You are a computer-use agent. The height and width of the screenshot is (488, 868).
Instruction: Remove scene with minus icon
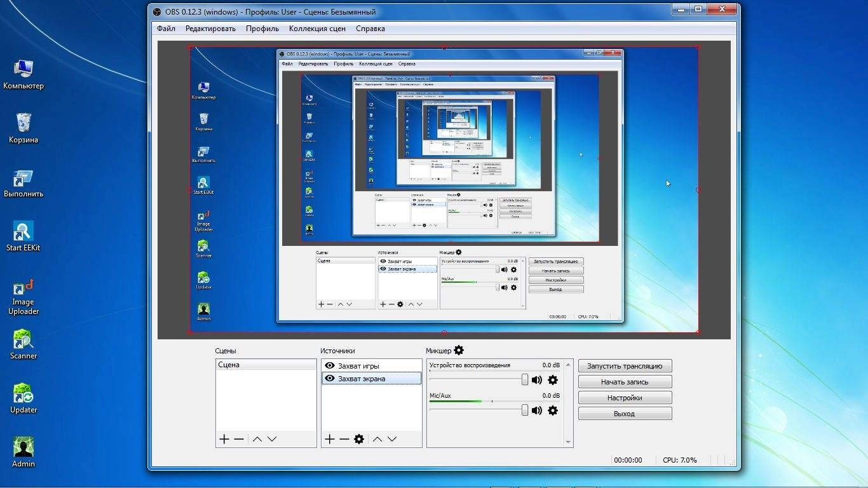point(239,439)
